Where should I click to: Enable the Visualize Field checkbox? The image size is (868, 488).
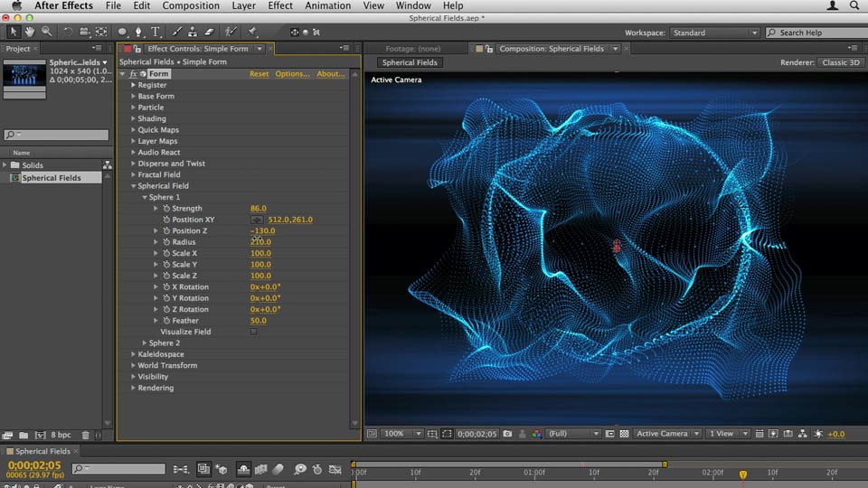click(253, 332)
